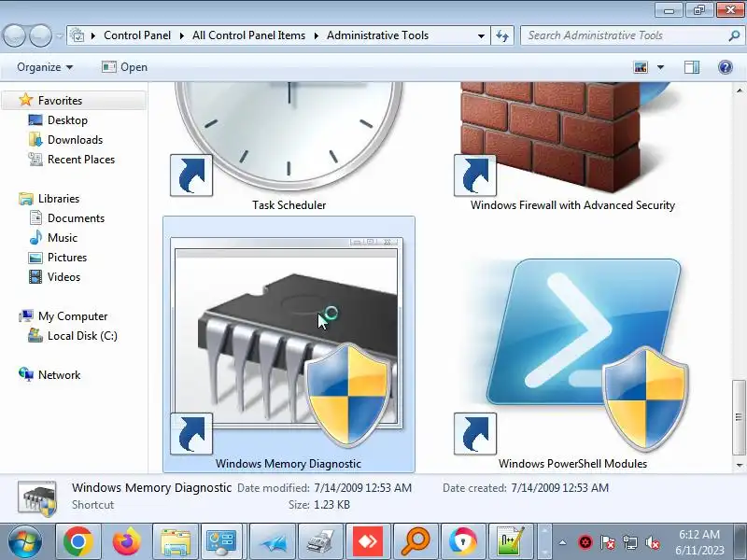
Task: Open the Organize menu
Action: [45, 67]
